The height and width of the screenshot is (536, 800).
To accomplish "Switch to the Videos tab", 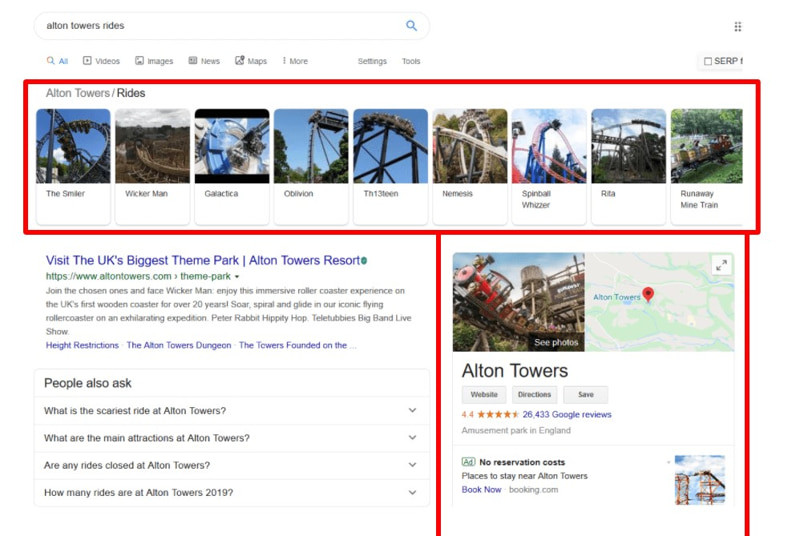I will pos(102,61).
